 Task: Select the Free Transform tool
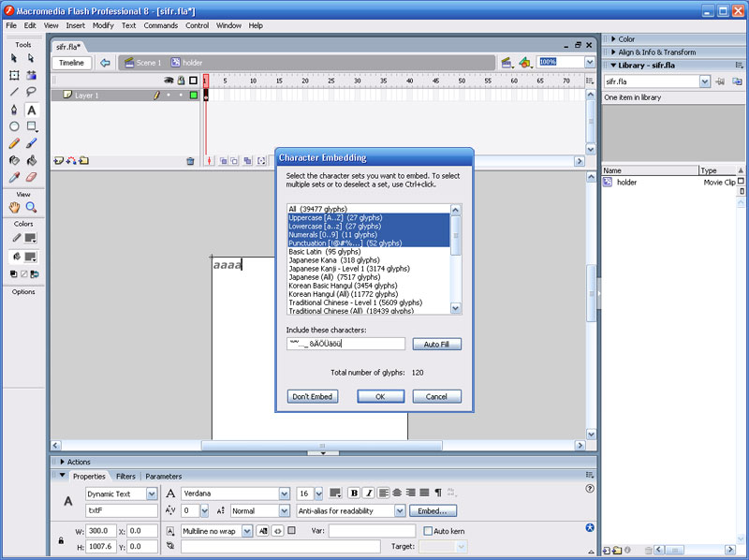click(14, 75)
